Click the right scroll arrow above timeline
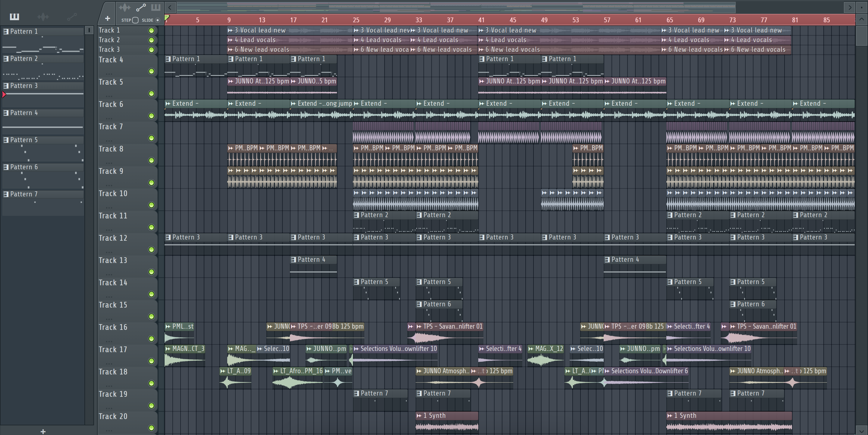 click(850, 7)
